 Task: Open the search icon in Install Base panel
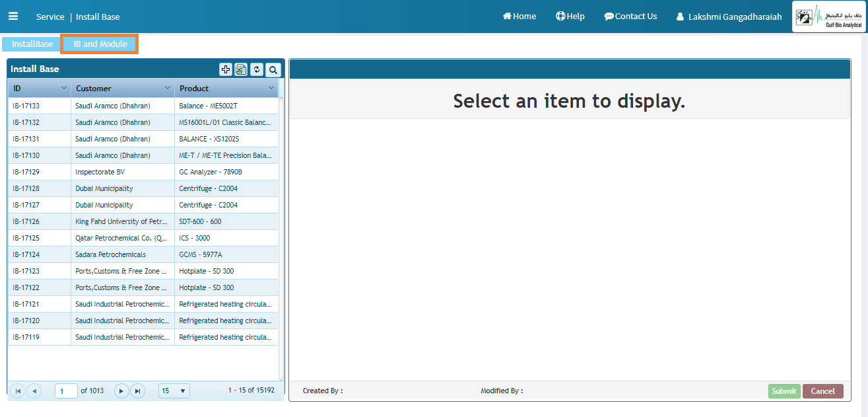tap(273, 69)
